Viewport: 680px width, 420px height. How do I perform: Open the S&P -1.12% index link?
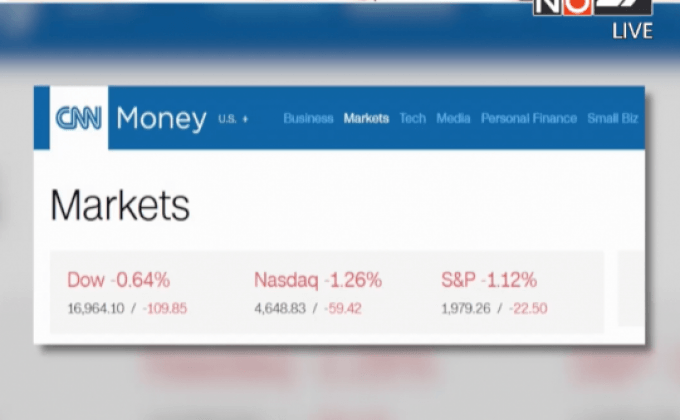pos(488,280)
